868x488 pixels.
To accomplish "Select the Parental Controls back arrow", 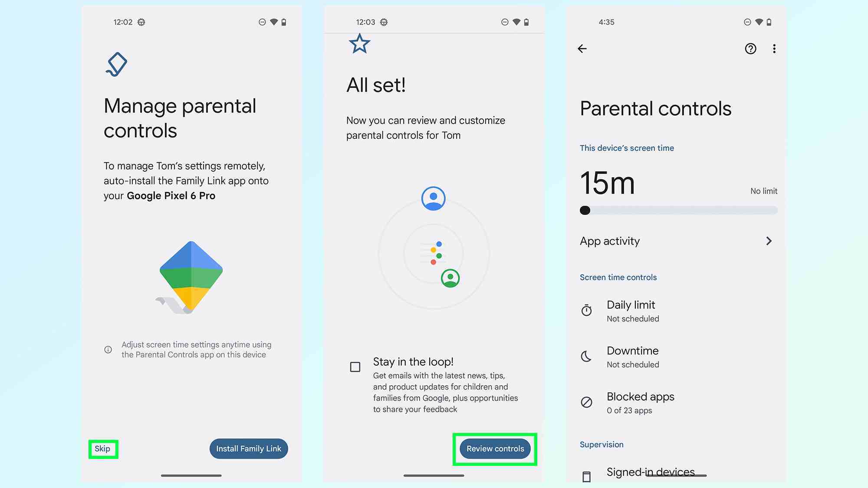I will (x=582, y=48).
